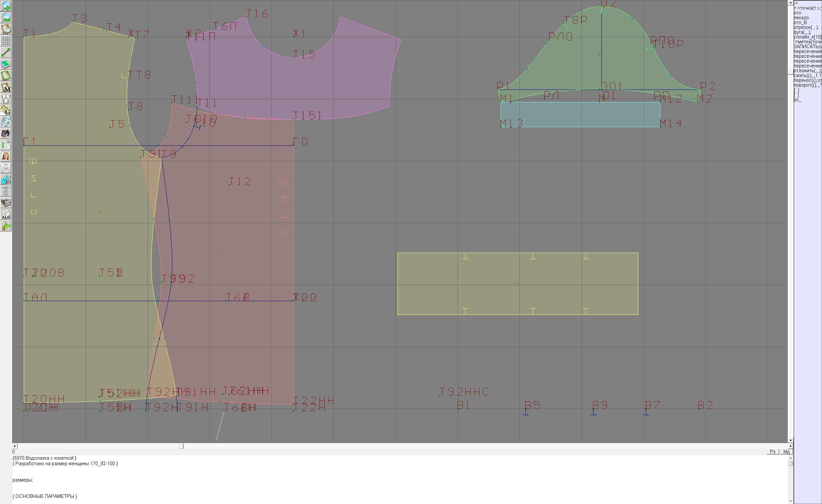Insert the 'лекало' command from list

pos(801,18)
